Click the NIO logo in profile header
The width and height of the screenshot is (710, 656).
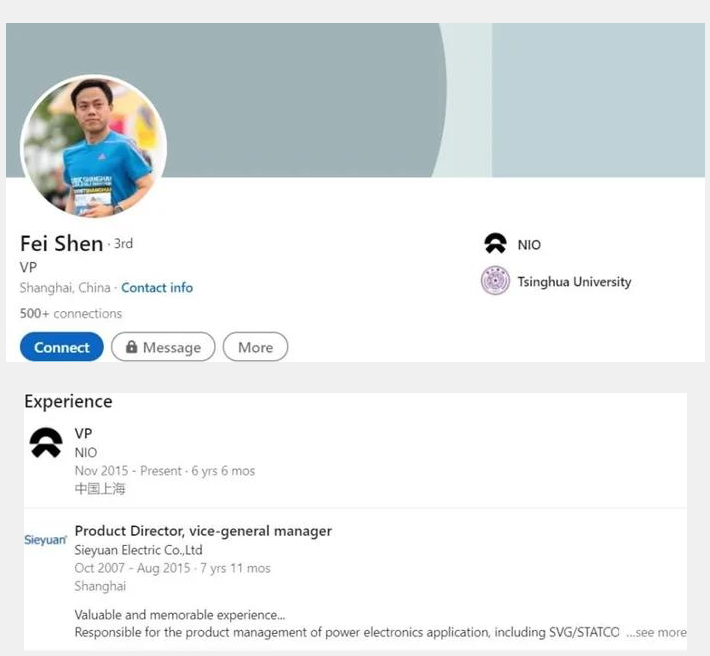coord(495,244)
